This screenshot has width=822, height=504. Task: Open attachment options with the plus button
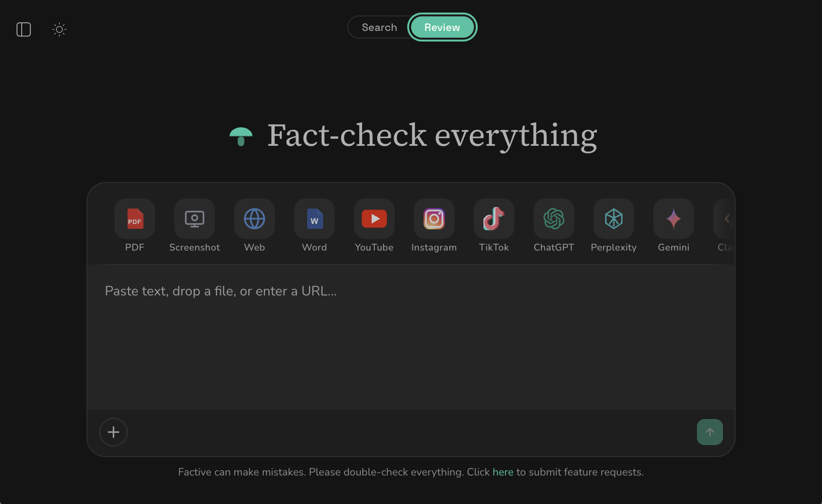(113, 432)
